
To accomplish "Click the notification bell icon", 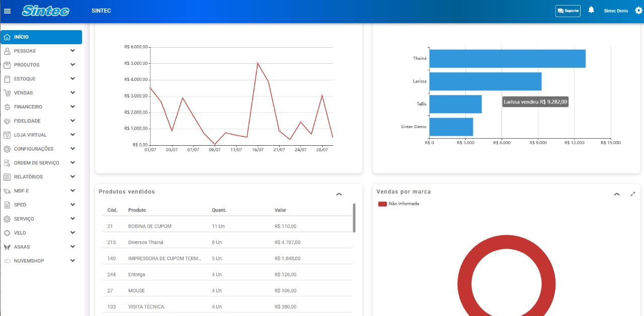I will click(x=591, y=10).
